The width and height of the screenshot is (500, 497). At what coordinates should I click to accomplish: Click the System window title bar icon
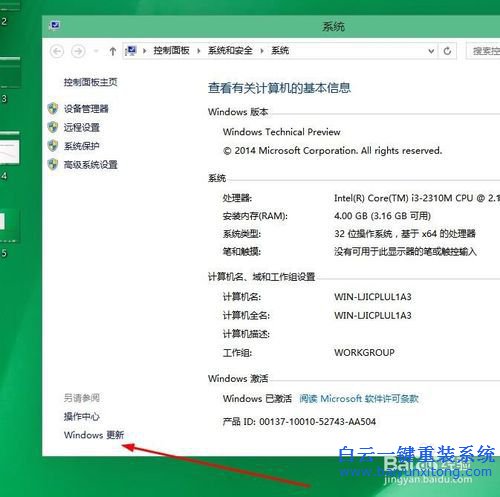[54, 25]
